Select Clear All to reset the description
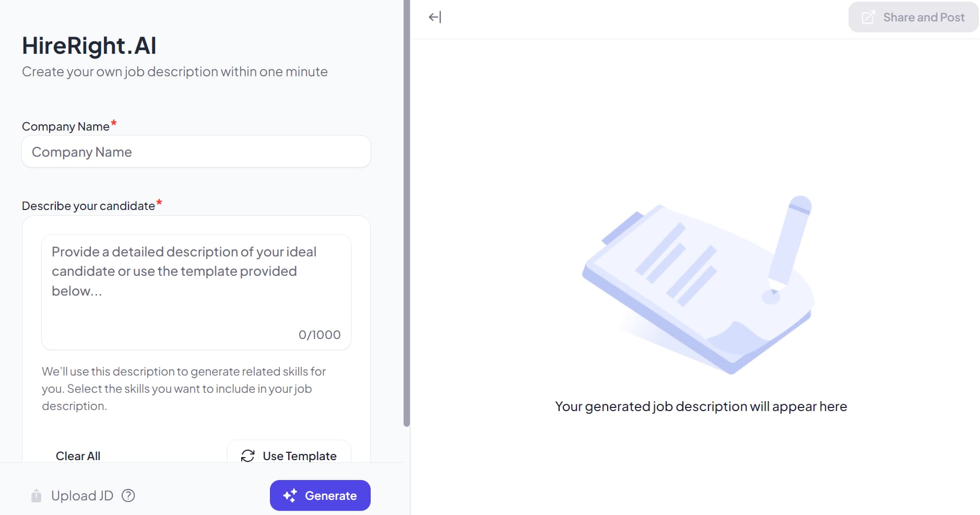The image size is (980, 515). [x=78, y=455]
